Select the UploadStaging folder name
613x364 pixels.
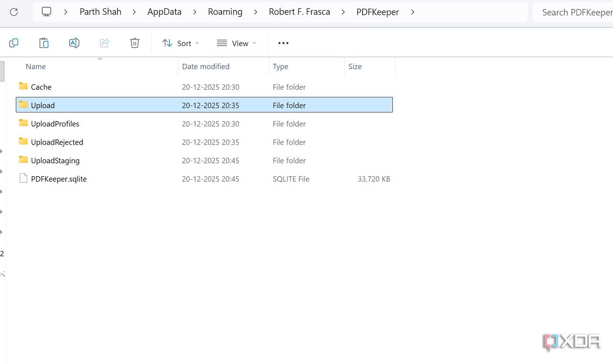[x=55, y=161]
